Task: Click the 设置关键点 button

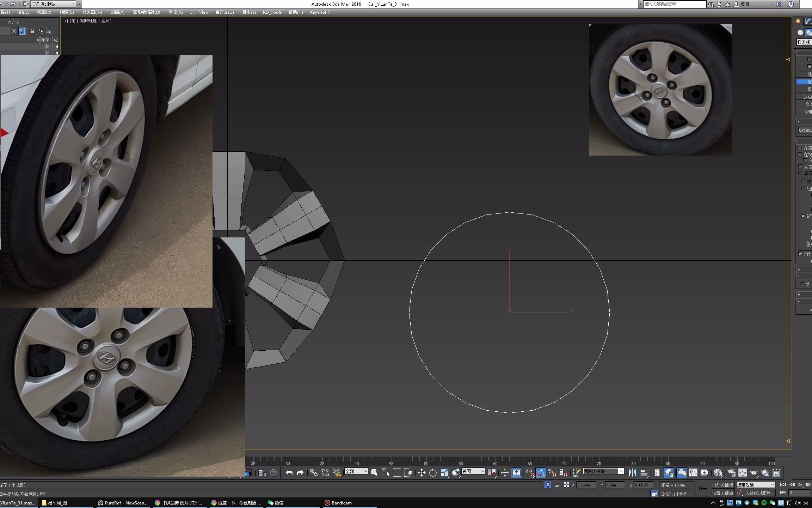Action: (x=722, y=493)
